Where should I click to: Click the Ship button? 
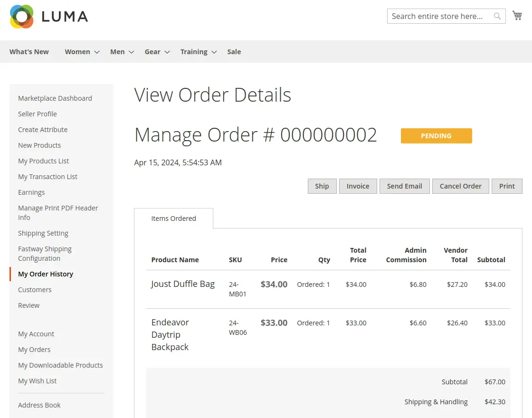point(322,186)
